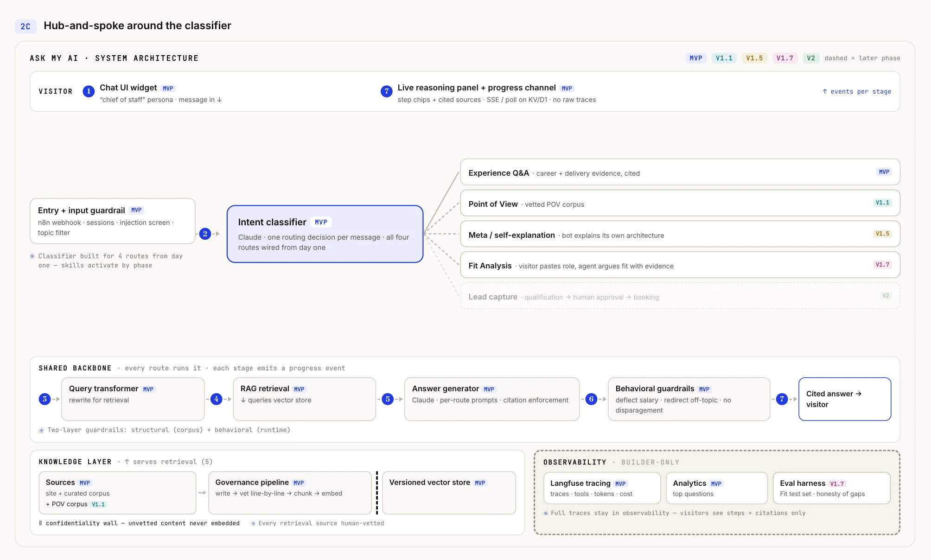The width and height of the screenshot is (931, 560).
Task: Click the V1.1 badge in the legend
Action: (724, 58)
